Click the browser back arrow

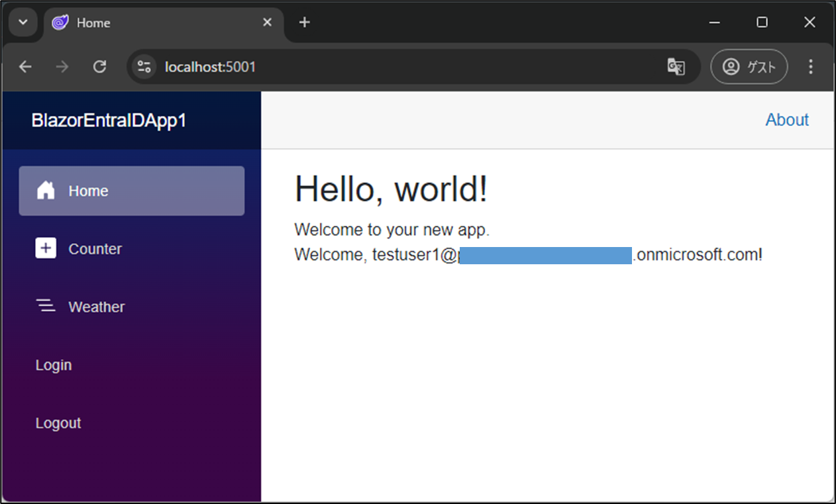[25, 66]
